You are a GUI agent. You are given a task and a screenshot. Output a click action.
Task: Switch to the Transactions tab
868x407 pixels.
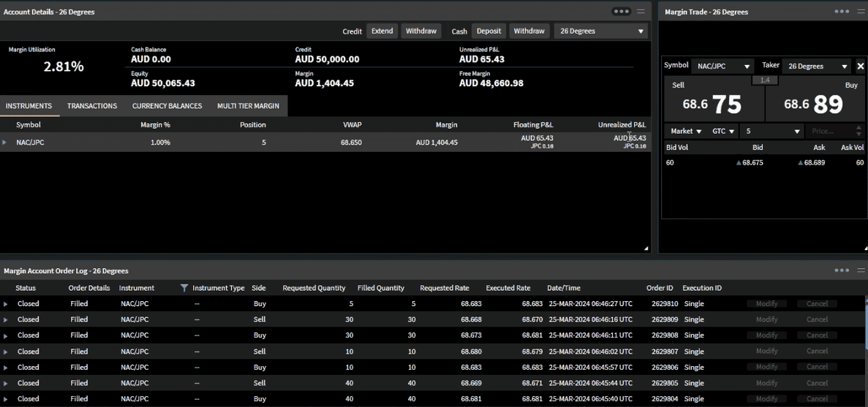(x=92, y=106)
